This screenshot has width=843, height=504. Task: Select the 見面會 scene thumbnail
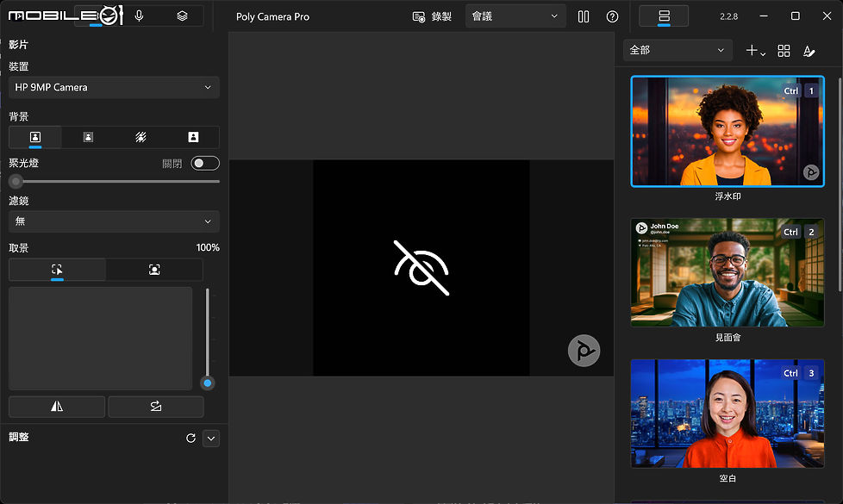point(727,272)
